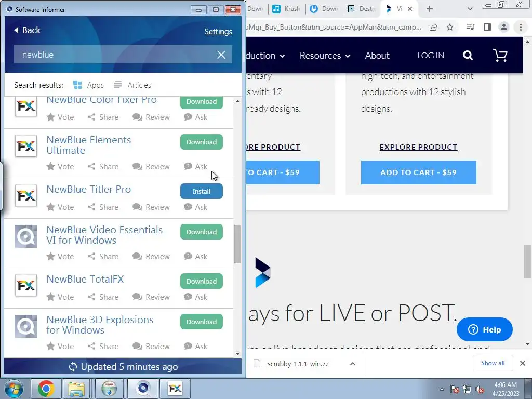Screen dimensions: 532x399
Task: Share NewBlue Titler Pro
Action: pos(103,207)
